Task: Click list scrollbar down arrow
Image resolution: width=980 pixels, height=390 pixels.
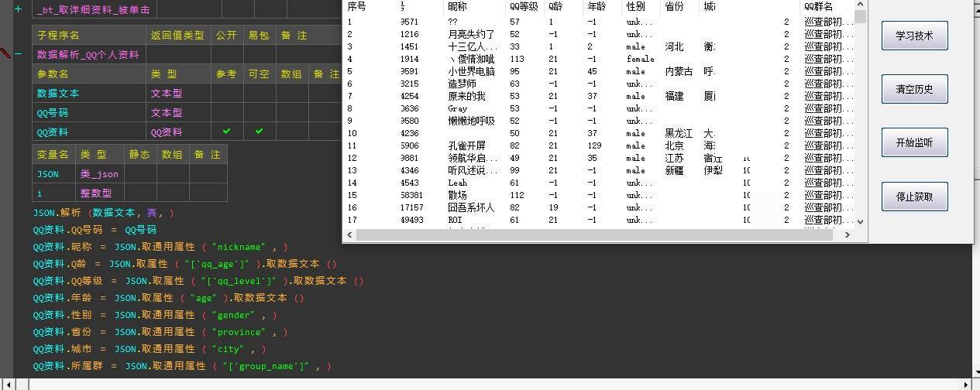Action: [x=860, y=221]
